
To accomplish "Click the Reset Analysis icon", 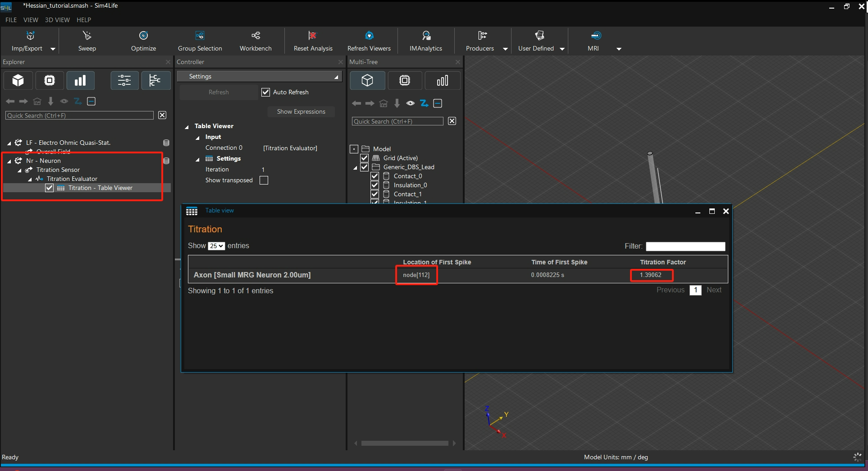I will (312, 36).
